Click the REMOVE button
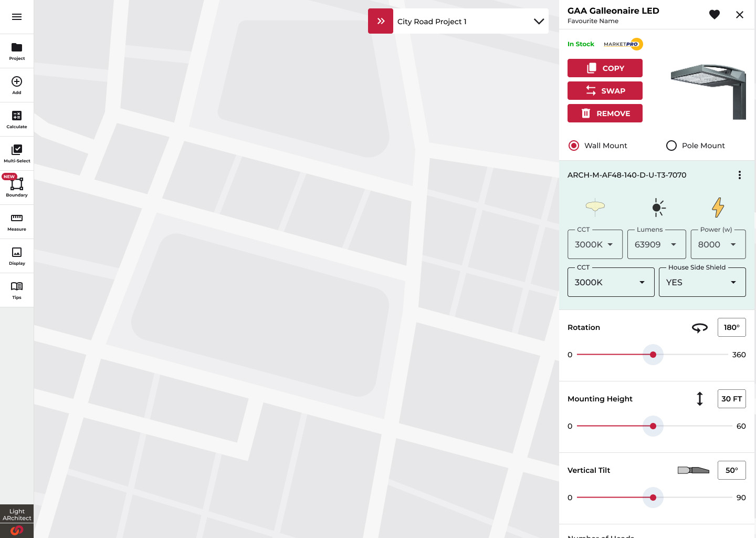 coord(605,113)
